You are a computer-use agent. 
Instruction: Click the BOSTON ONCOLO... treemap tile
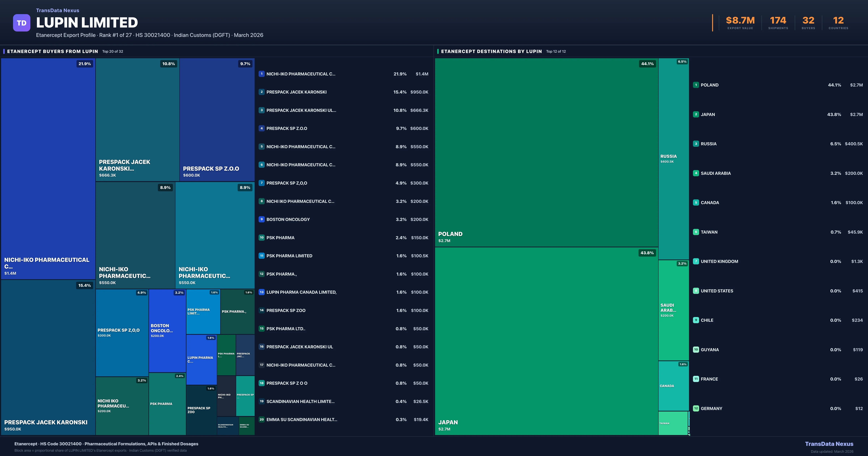167,331
